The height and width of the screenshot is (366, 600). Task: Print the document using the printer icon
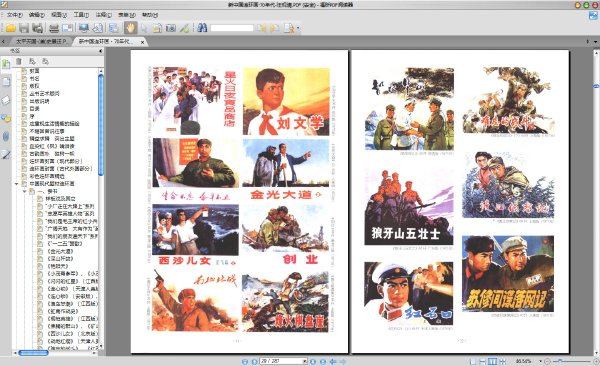[x=54, y=28]
